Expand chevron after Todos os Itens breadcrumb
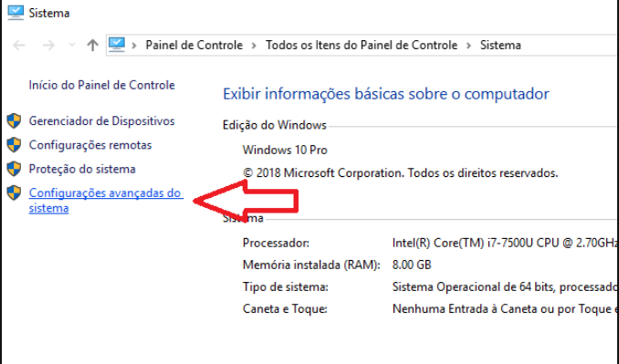Image resolution: width=619 pixels, height=364 pixels. coord(468,46)
